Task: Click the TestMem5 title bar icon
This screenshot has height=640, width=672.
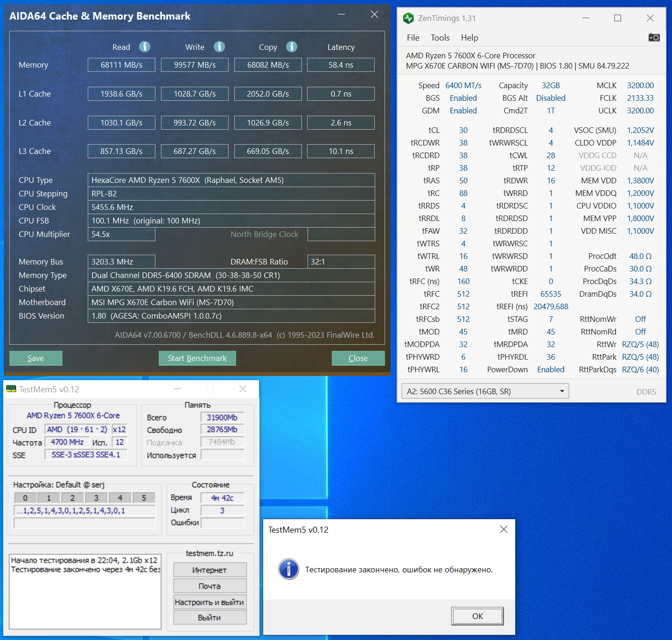Action: tap(11, 389)
